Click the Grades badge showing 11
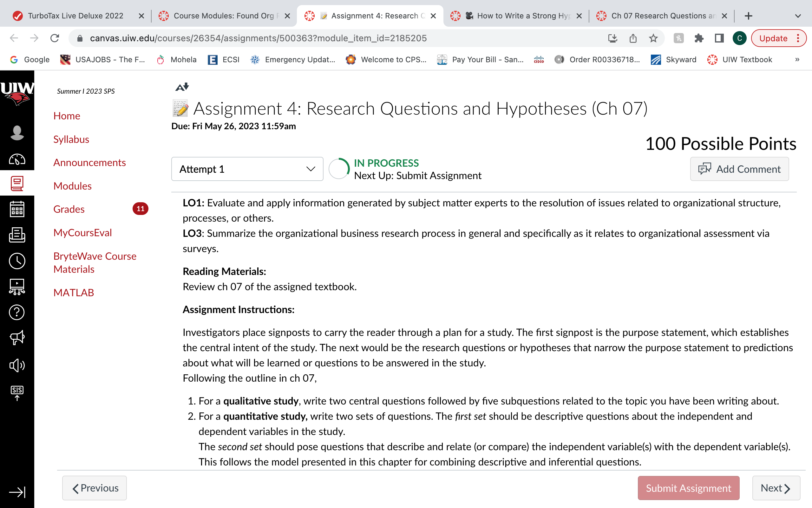This screenshot has width=812, height=508. pyautogui.click(x=140, y=209)
